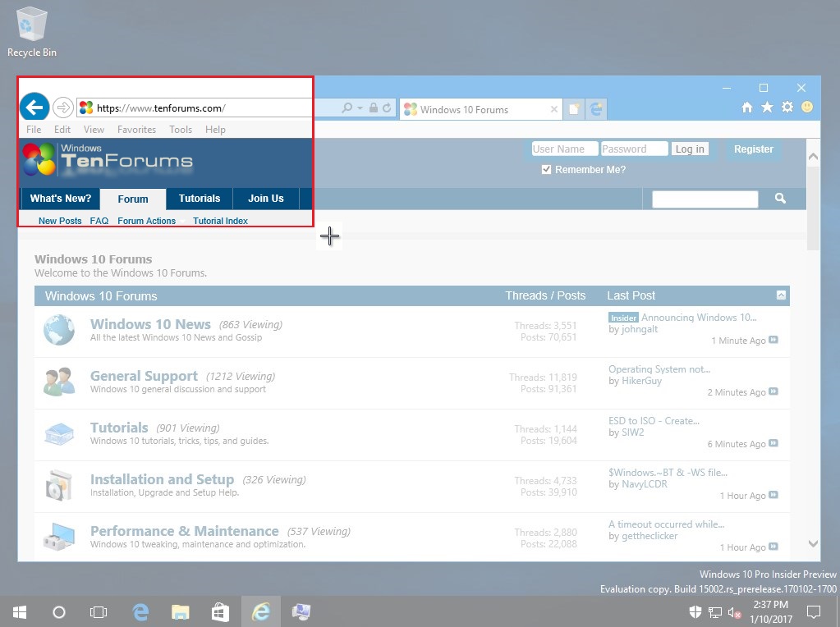The image size is (840, 627).
Task: Click the Home icon in Internet Explorer
Action: 746,108
